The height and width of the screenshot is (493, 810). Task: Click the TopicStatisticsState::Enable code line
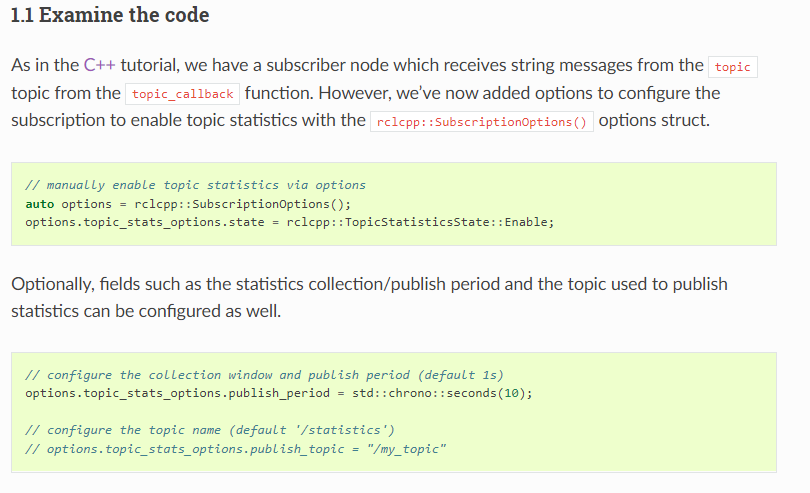(x=289, y=221)
